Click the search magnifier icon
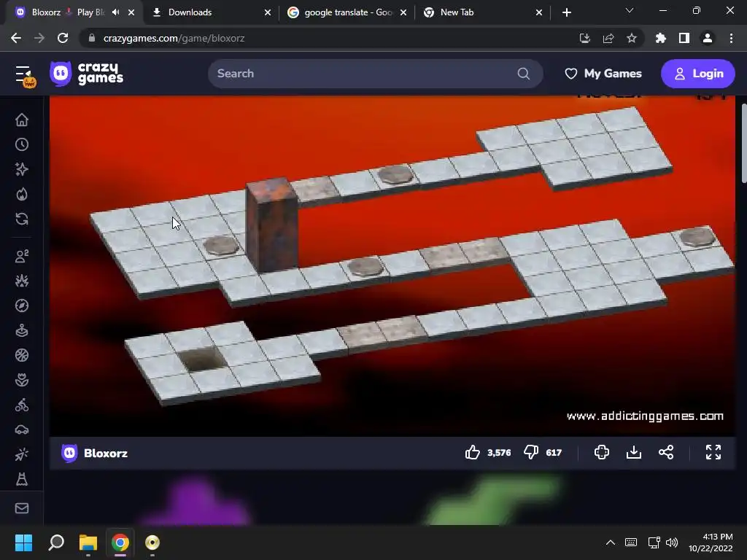 pos(524,74)
